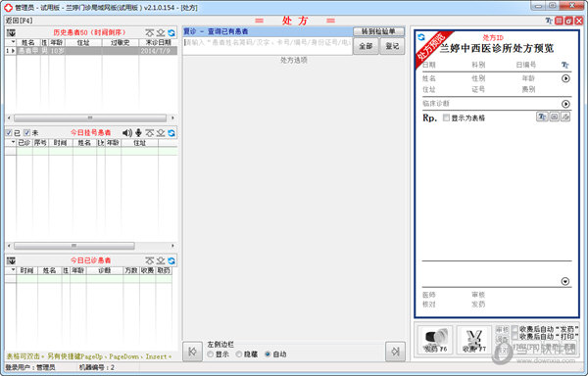The height and width of the screenshot is (376, 588).
Task: Open column dropdown in 今日挂号患者 table
Action: point(13,142)
